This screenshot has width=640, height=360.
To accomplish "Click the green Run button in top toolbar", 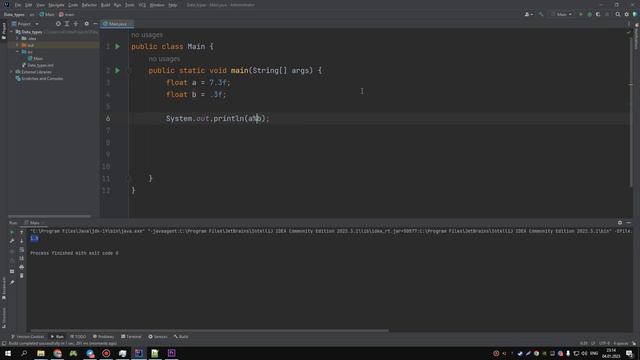I will point(581,14).
